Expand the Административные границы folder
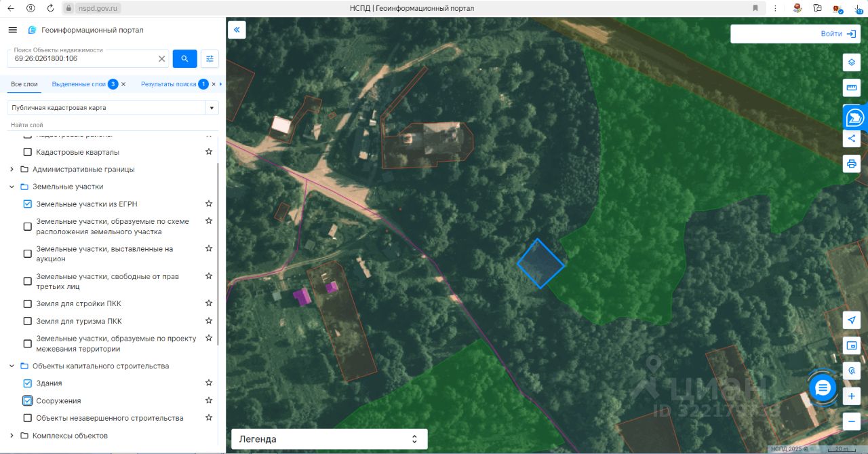 tap(12, 169)
